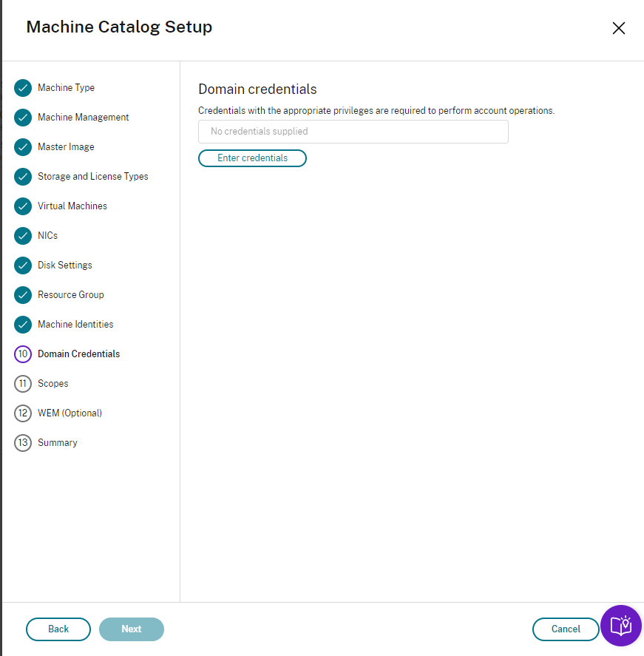Select the Domain Credentials step label

(x=78, y=354)
